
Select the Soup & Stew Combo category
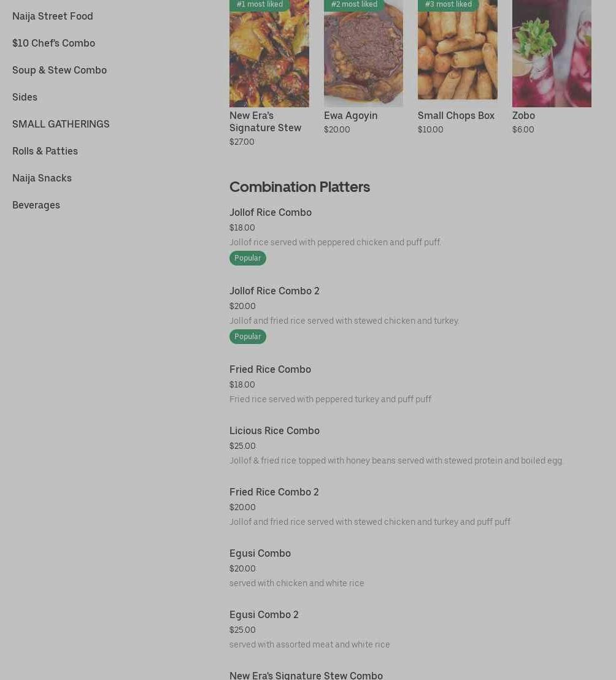coord(60,70)
